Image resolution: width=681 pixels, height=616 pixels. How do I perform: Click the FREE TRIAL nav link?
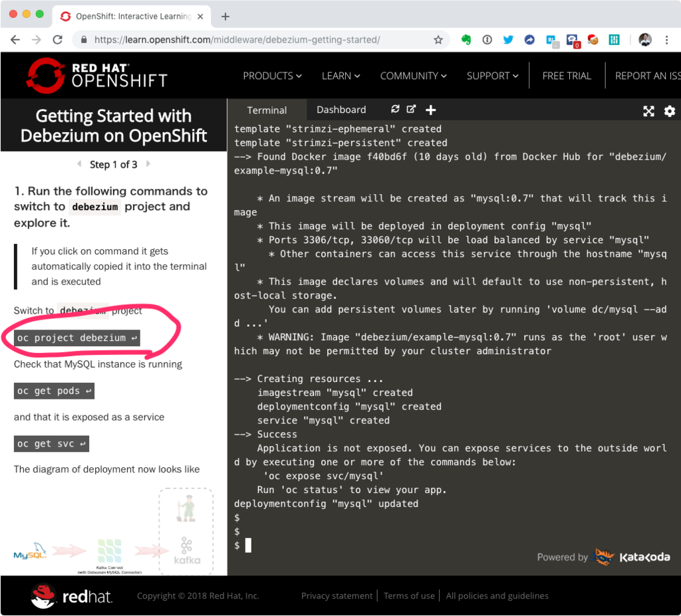click(x=567, y=76)
